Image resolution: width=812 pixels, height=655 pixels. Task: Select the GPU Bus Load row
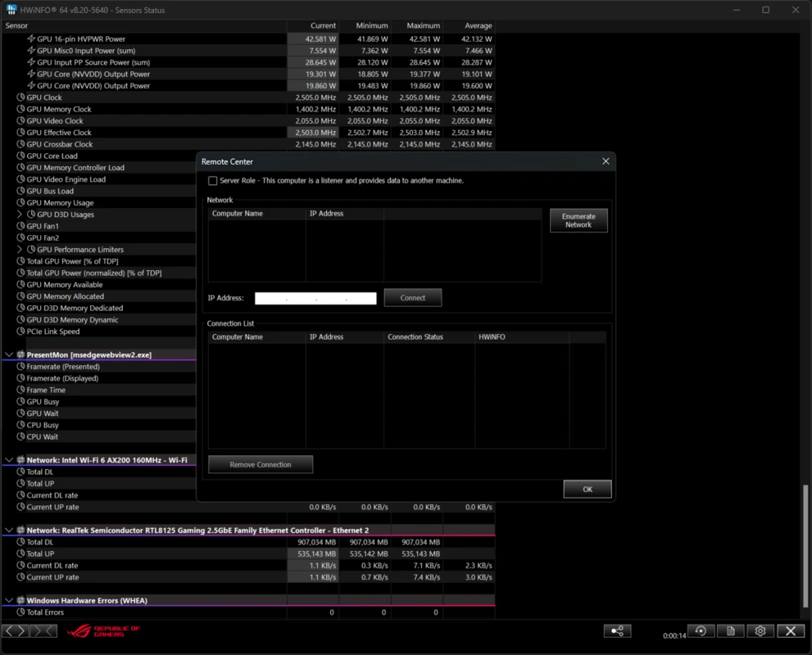(99, 191)
